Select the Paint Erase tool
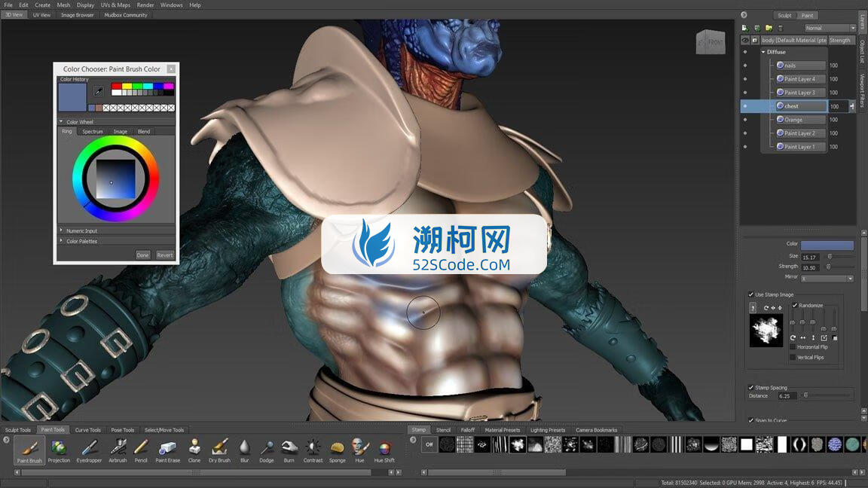868x488 pixels. 167,450
